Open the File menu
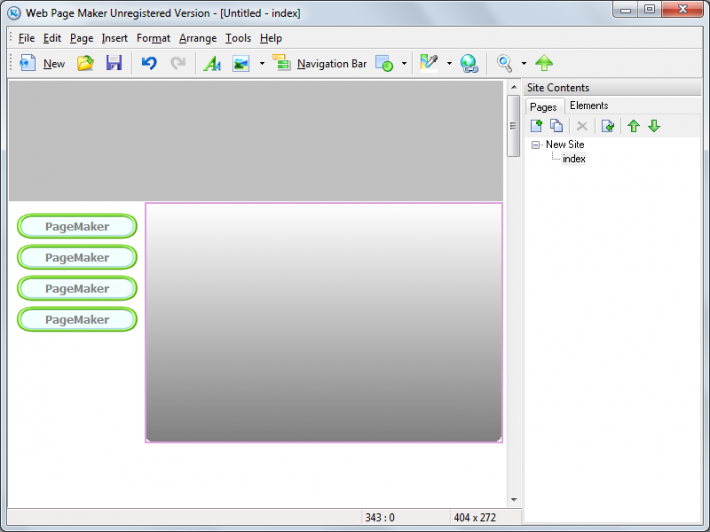This screenshot has width=710, height=532. 26,38
